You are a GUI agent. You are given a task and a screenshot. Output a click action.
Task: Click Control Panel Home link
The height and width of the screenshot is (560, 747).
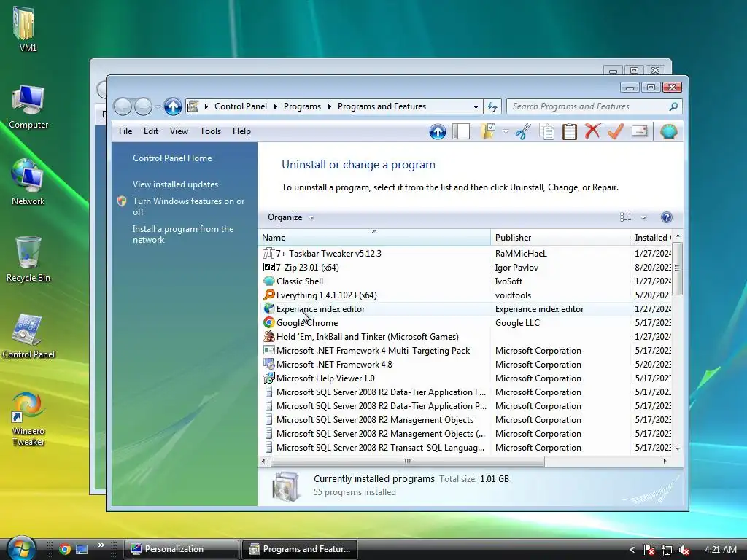pyautogui.click(x=172, y=158)
